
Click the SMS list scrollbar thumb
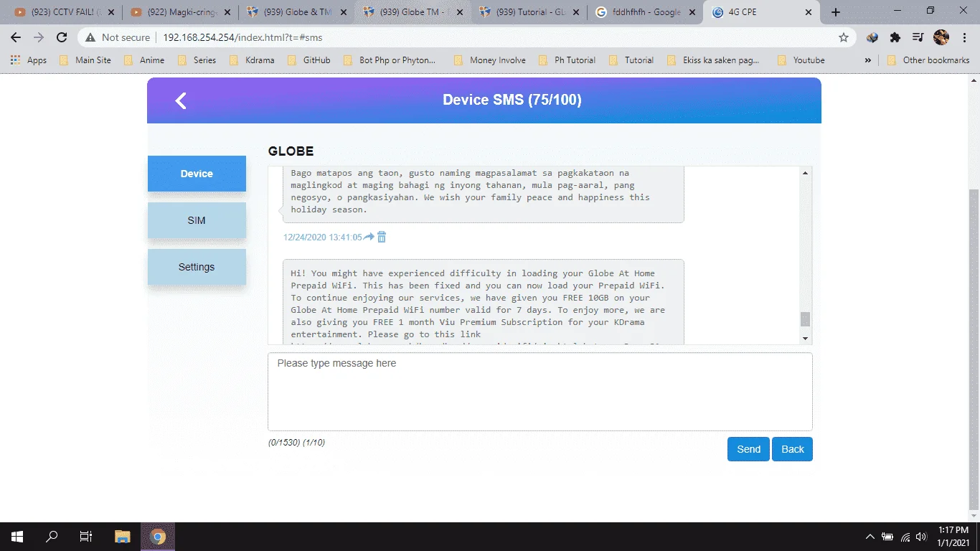[x=805, y=319]
